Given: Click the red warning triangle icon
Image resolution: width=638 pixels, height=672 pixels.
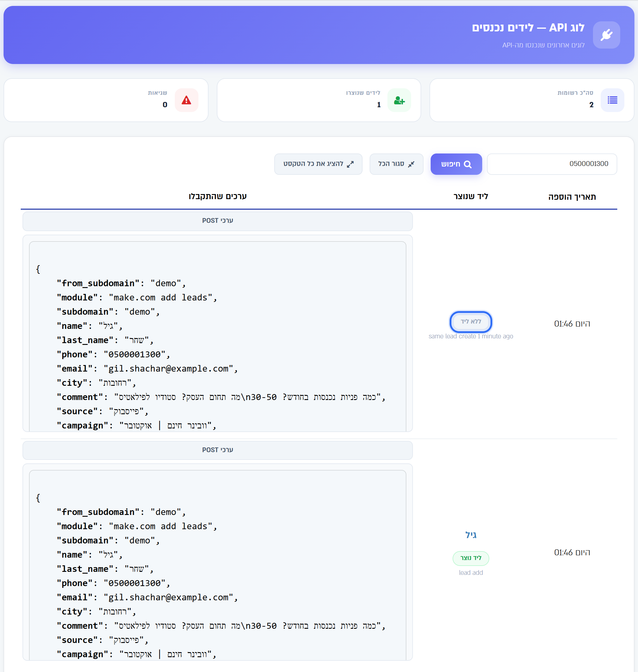Looking at the screenshot, I should pyautogui.click(x=186, y=100).
